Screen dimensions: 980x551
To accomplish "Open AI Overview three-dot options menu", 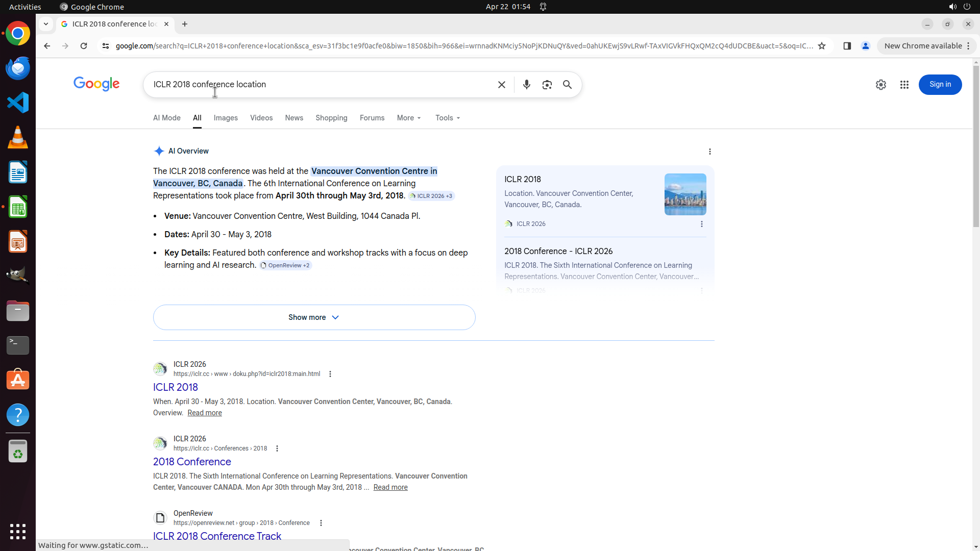I will click(709, 152).
